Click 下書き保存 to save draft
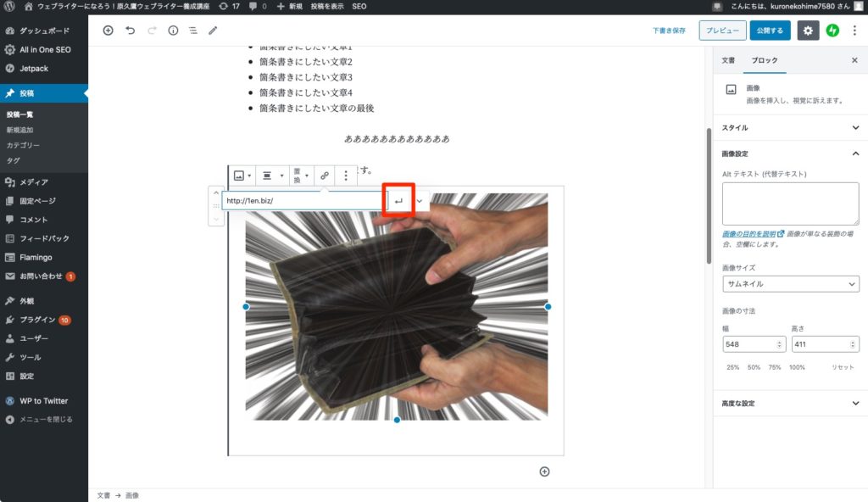 point(669,31)
